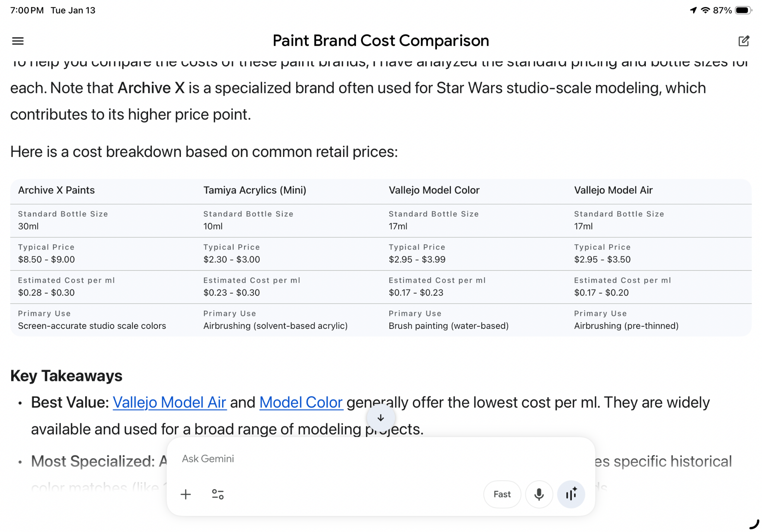Select the Tamiya Acrylics (Mini) column header
The width and height of the screenshot is (762, 532).
coord(255,190)
